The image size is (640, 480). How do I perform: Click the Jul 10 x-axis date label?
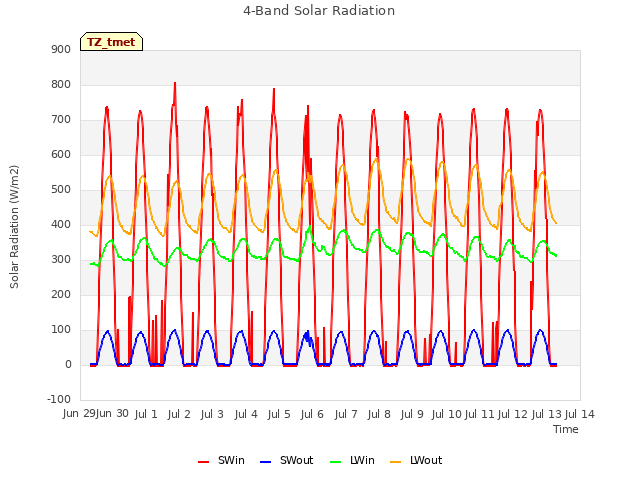(x=446, y=414)
